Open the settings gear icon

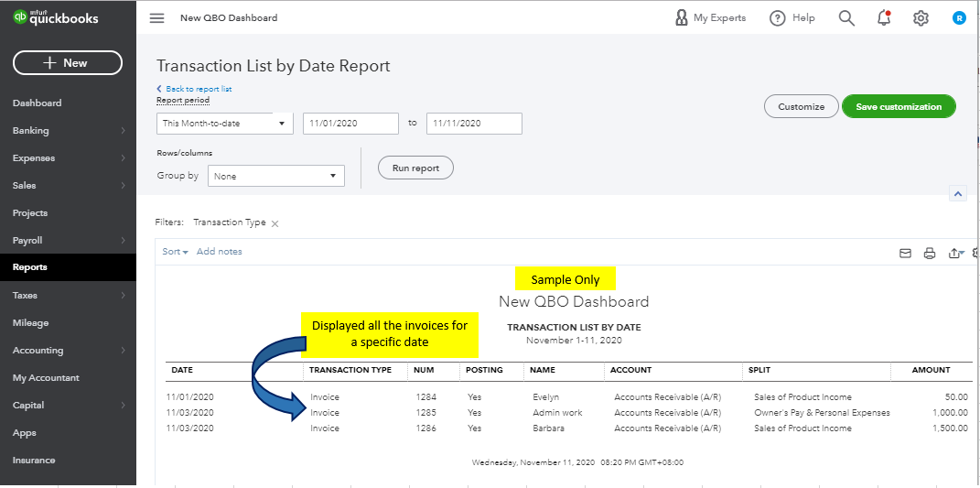coord(921,18)
